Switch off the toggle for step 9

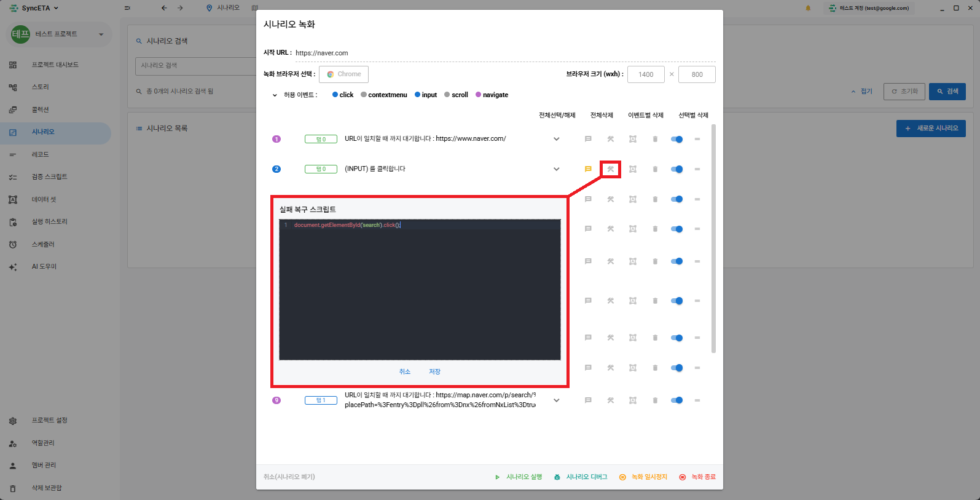point(676,400)
